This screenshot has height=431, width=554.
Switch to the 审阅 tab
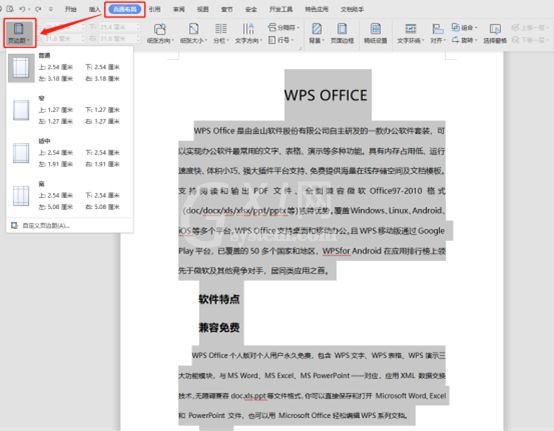pyautogui.click(x=178, y=9)
